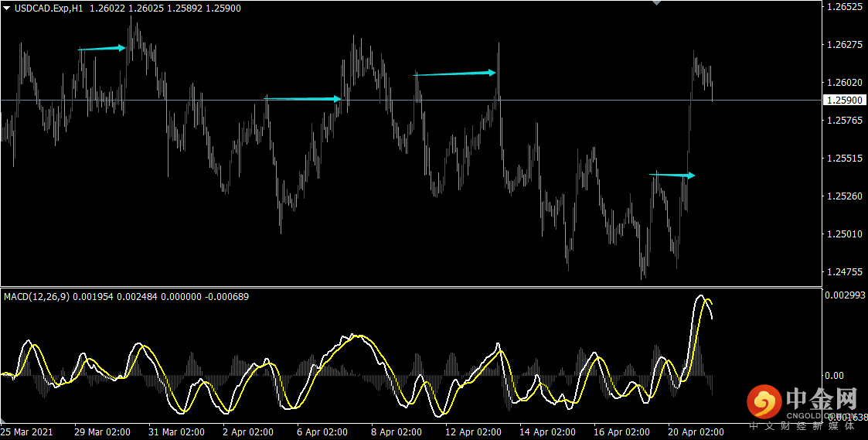Screen dimensions: 868x440
Task: Select the cyan arrow lying along the 1.25900 line
Action: (x=303, y=99)
